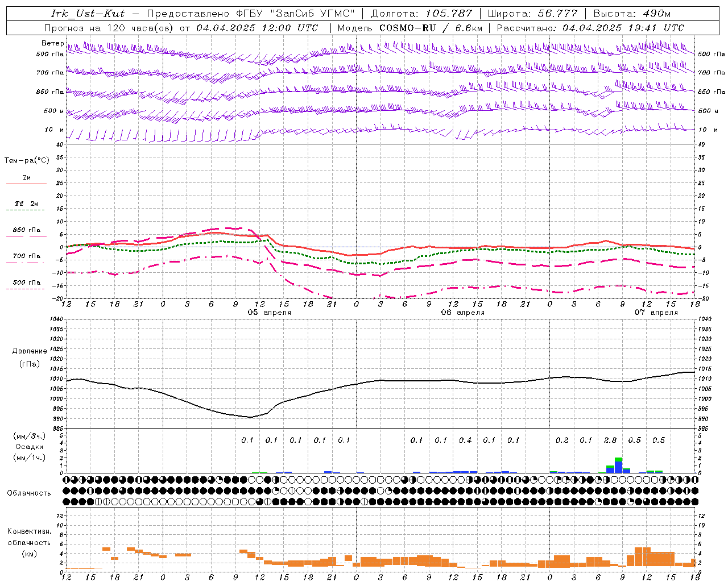This screenshot has height=582, width=728.
Task: Click the "(мм/1ч.)" hourly precipitation unit label
Action: click(x=30, y=458)
